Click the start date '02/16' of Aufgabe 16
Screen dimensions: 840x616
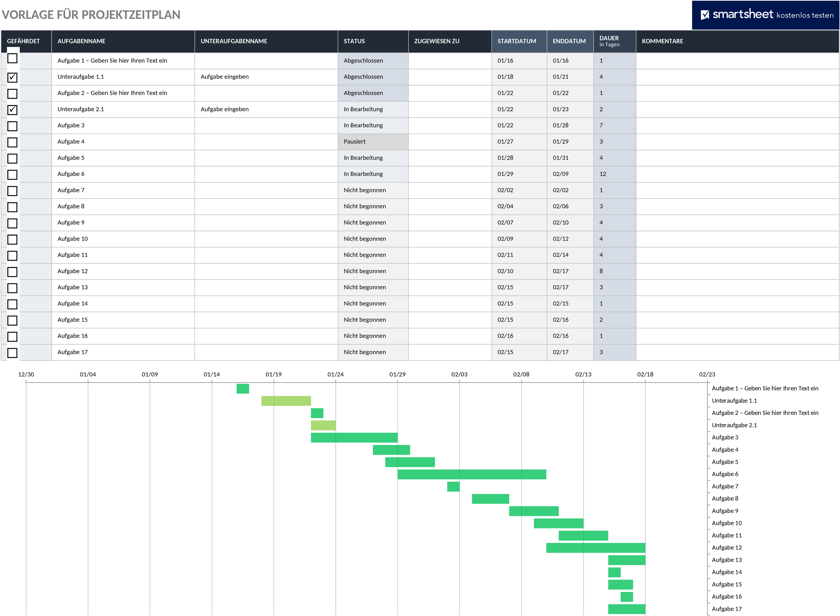519,336
